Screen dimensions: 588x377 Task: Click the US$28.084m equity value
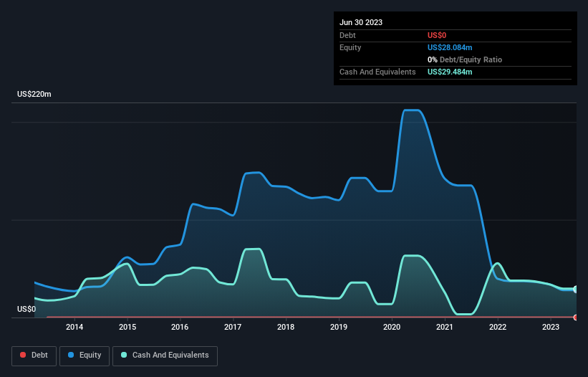click(450, 47)
